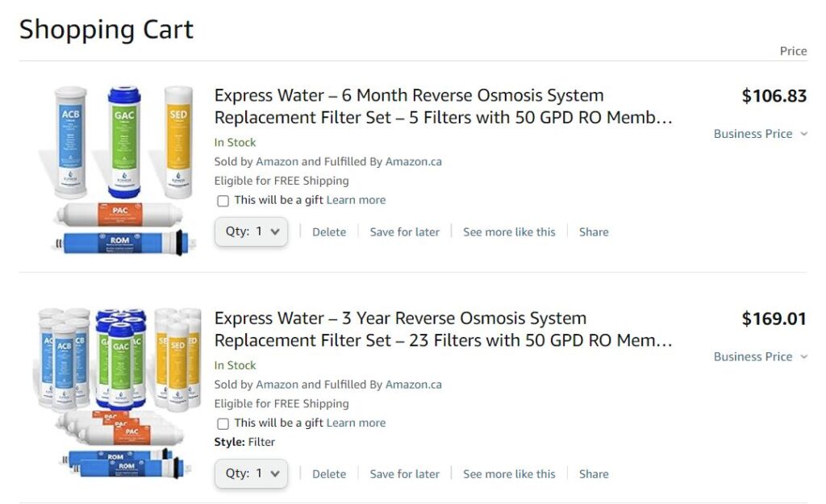Share the 6 Month filter set

coord(594,232)
